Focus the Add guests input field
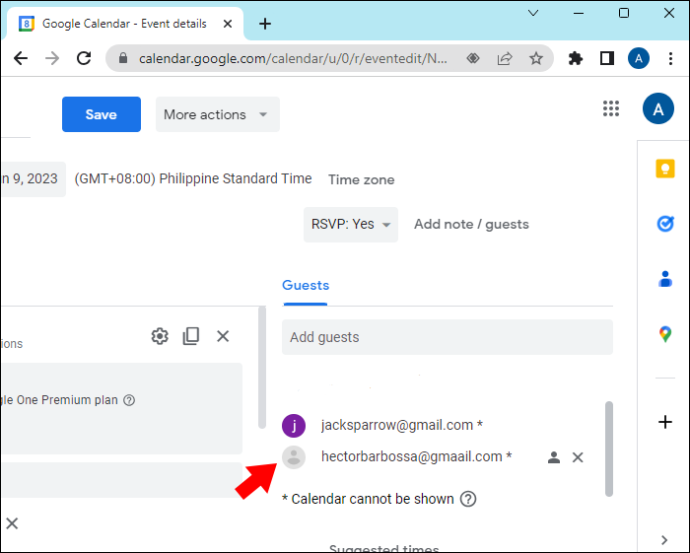This screenshot has width=690, height=553. point(447,337)
